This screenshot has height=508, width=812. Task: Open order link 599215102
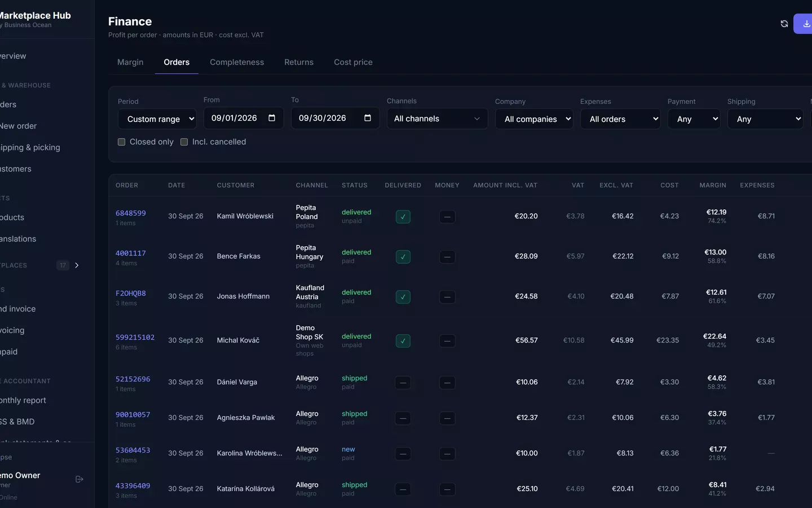pyautogui.click(x=135, y=337)
